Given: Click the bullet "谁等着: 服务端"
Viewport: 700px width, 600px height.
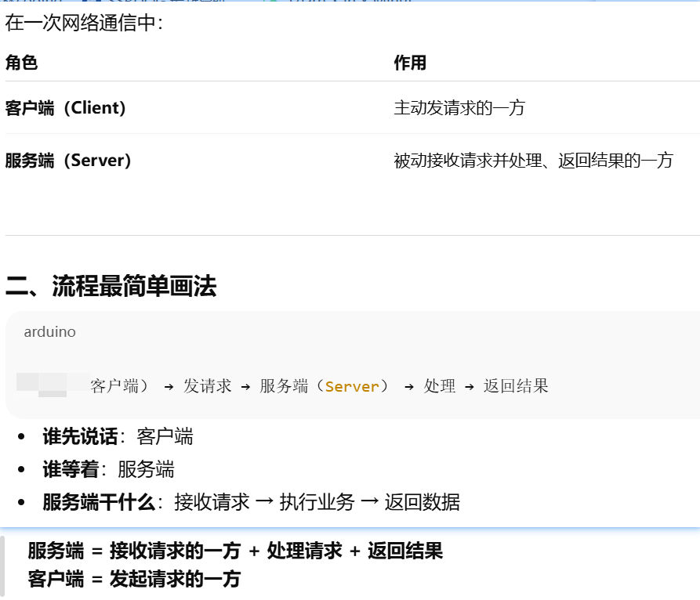Looking at the screenshot, I should [108, 469].
